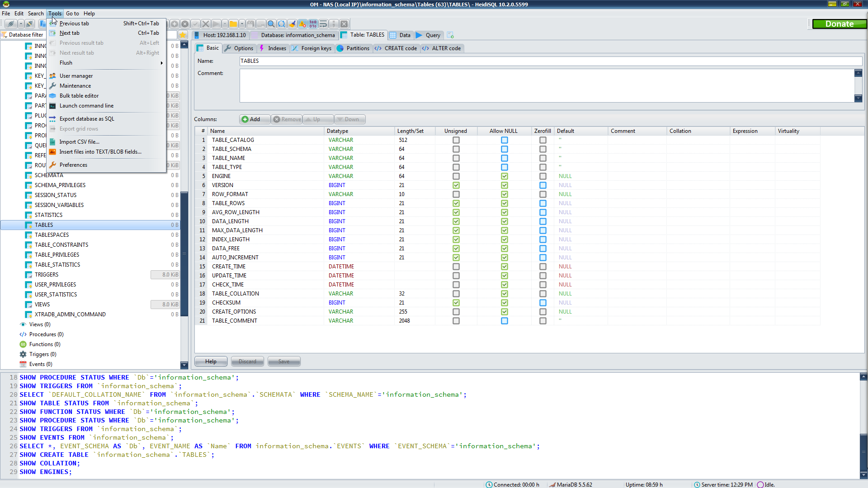This screenshot has width=868, height=488.
Task: Toggle Unsigned checkbox for VERSION column
Action: (456, 185)
